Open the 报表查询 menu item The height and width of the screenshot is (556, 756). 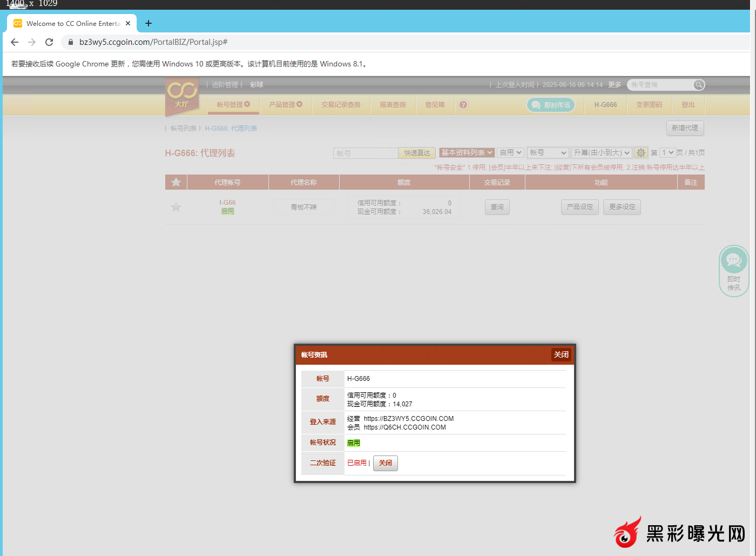pyautogui.click(x=393, y=105)
